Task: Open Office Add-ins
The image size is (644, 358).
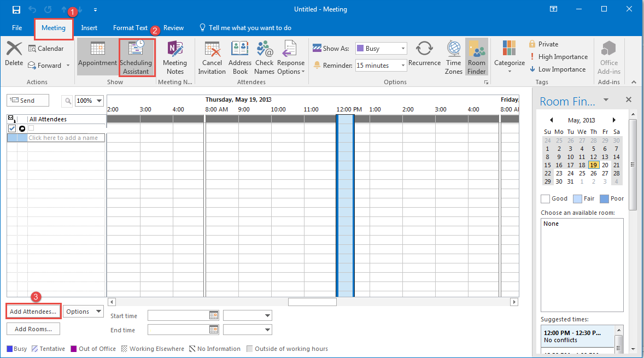Action: tap(608, 57)
